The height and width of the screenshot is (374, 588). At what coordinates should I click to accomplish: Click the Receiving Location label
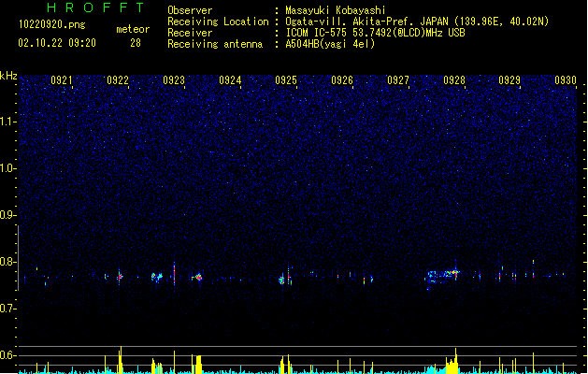[x=218, y=22]
